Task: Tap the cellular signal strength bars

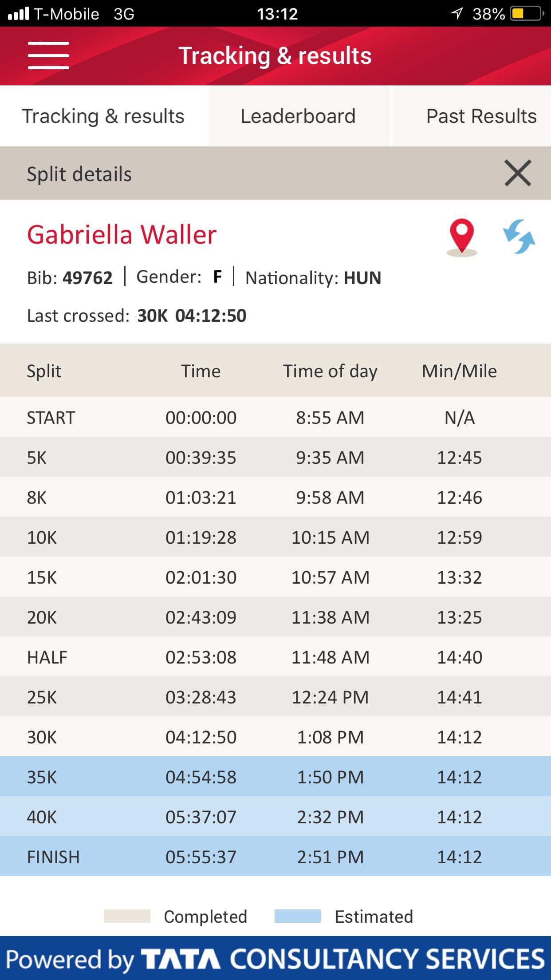Action: coord(18,14)
